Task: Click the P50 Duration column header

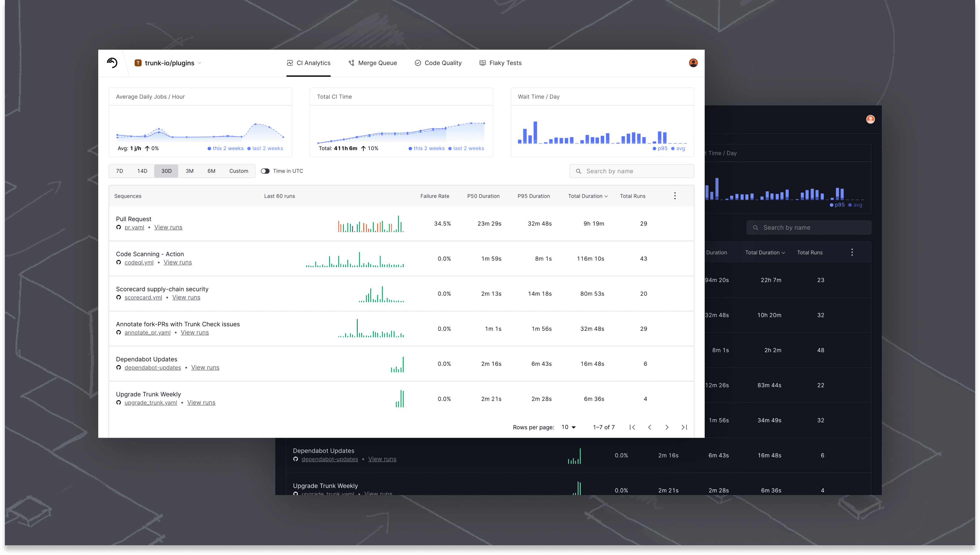Action: pos(483,196)
